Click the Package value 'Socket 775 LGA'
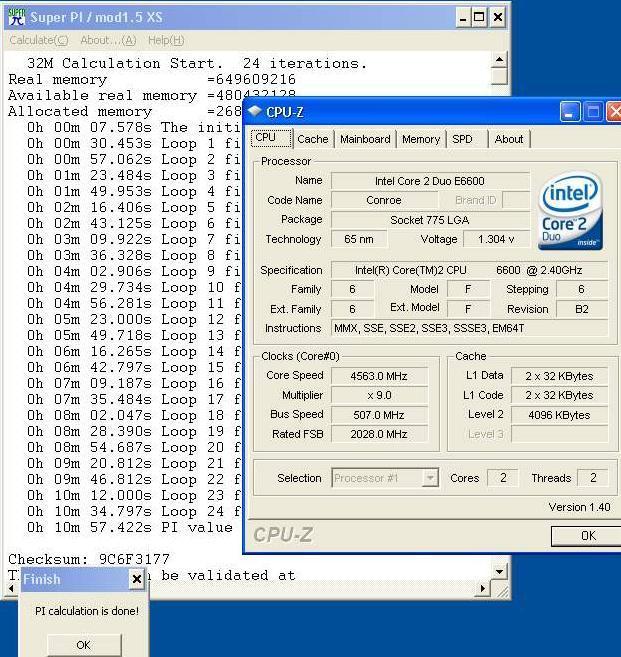Viewport: 621px width, 657px height. click(430, 220)
